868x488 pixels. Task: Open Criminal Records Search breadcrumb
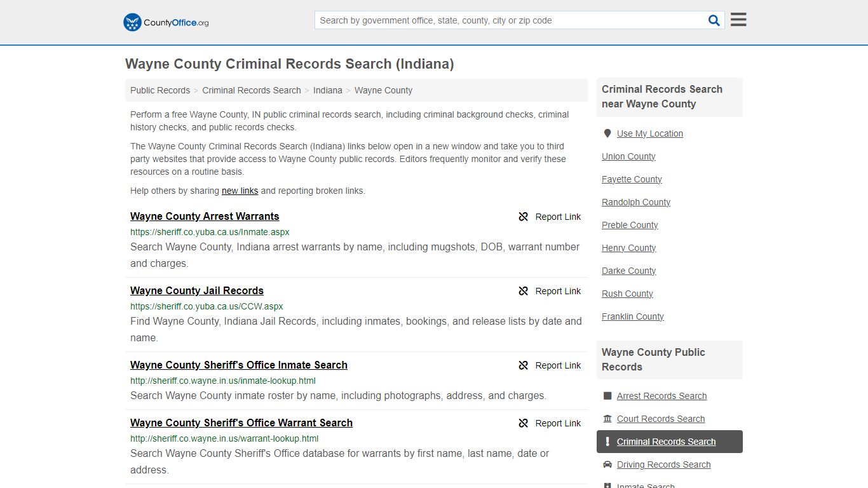click(x=252, y=90)
